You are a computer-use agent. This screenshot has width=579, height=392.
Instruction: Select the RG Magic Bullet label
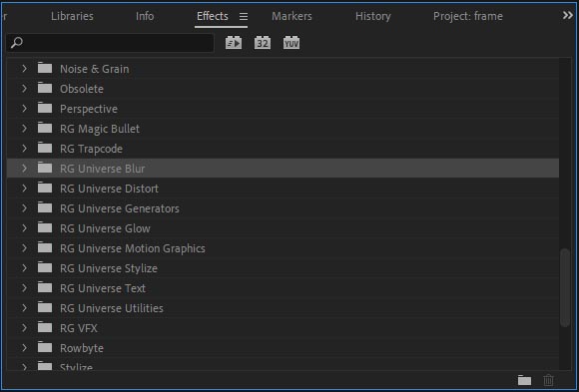click(x=100, y=129)
